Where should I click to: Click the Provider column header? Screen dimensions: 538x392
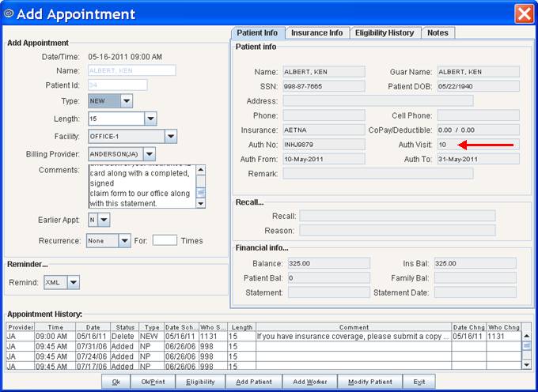[21, 327]
